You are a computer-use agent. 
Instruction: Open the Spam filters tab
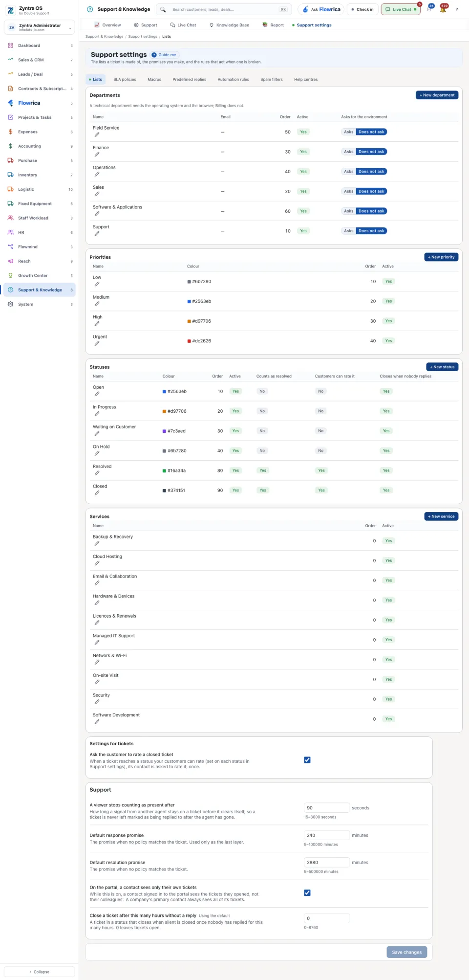[x=271, y=79]
